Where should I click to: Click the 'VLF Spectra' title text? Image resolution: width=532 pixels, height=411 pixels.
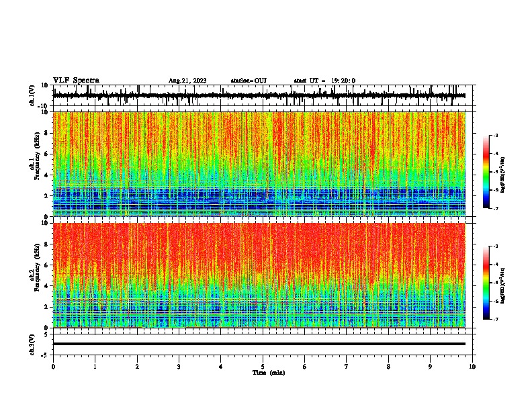tap(76, 81)
